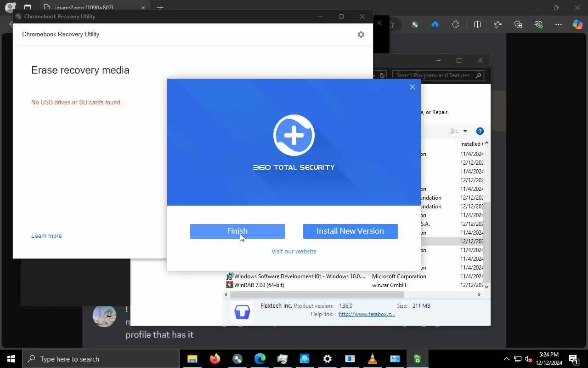The width and height of the screenshot is (588, 368).
Task: Click Learn more in Chromebook Recovery Utility
Action: [46, 236]
